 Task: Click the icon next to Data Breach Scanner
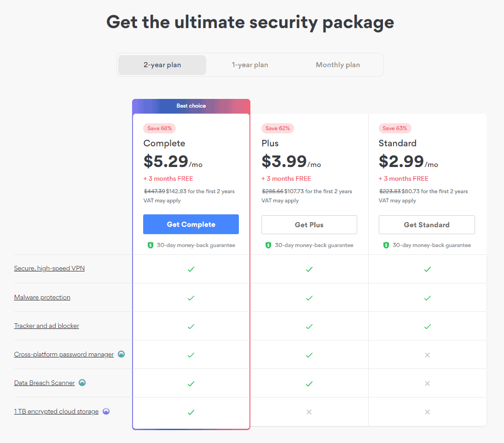82,383
